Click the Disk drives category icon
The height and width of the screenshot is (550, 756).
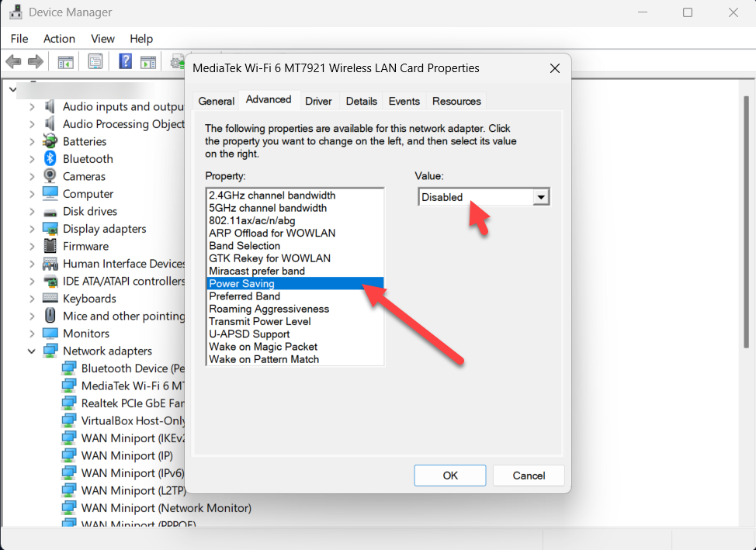click(50, 212)
